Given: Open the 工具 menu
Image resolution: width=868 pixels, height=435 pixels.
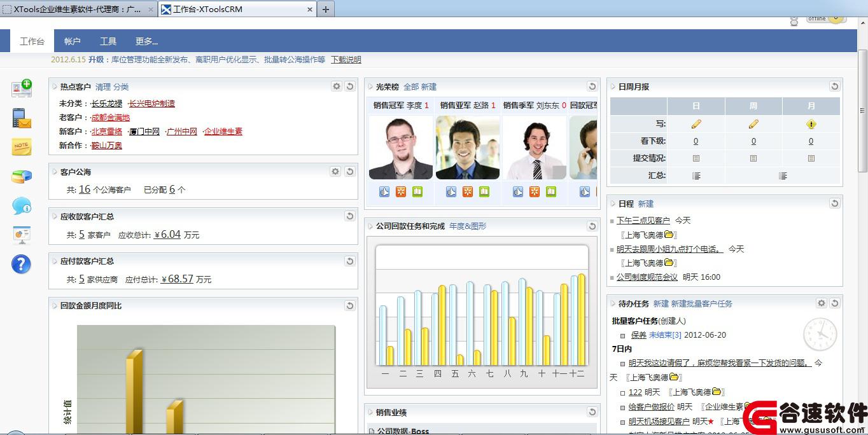Looking at the screenshot, I should [x=108, y=41].
